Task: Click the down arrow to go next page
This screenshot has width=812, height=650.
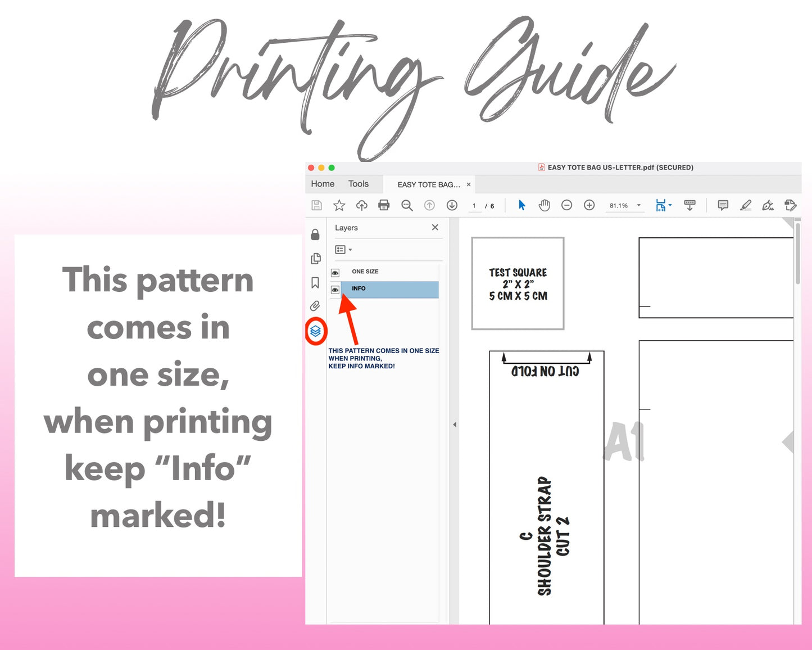Action: click(451, 205)
